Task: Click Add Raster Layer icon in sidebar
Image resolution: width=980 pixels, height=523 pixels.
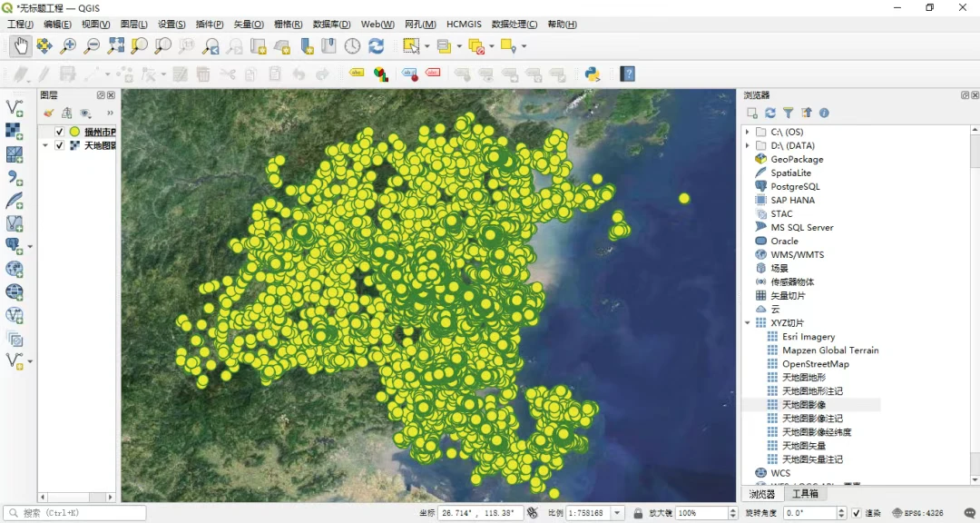Action: pyautogui.click(x=15, y=132)
